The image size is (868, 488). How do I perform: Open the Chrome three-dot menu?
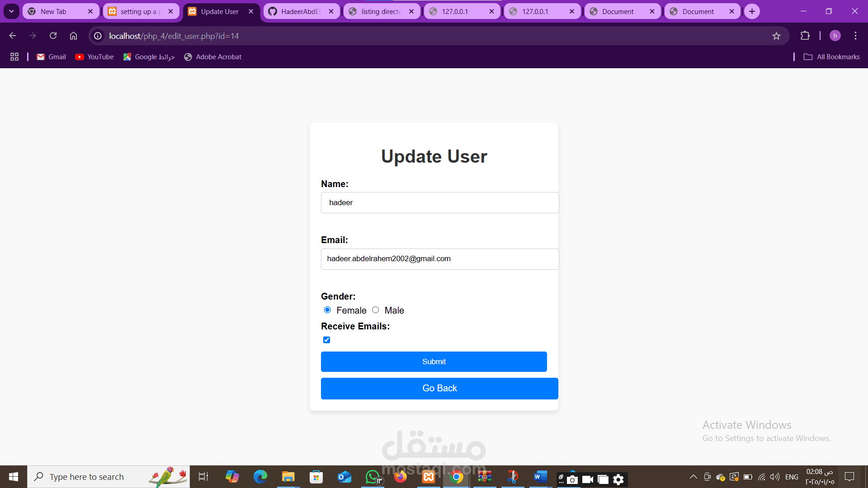coord(855,36)
